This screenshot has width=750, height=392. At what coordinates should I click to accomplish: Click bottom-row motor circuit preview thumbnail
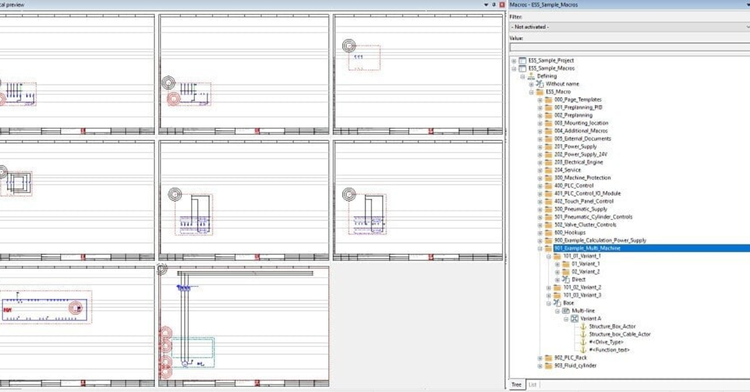pyautogui.click(x=244, y=327)
